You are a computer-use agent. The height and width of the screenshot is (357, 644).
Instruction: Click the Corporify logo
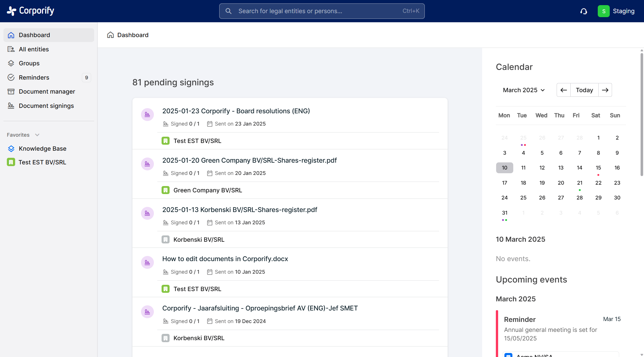[x=31, y=11]
